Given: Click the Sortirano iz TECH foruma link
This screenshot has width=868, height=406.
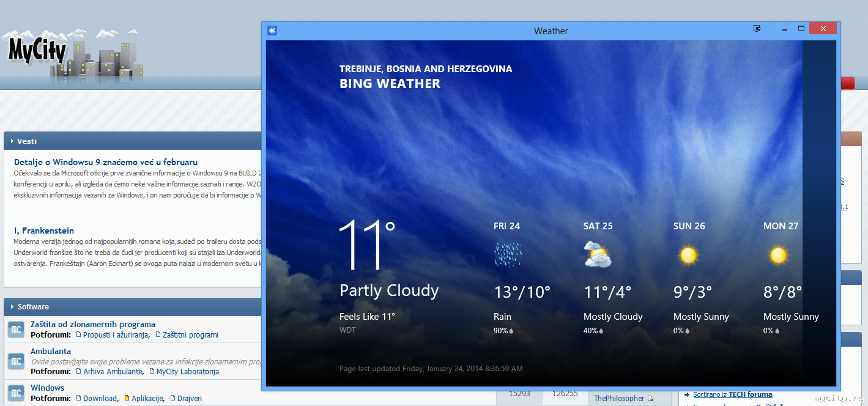Looking at the screenshot, I should [x=733, y=395].
